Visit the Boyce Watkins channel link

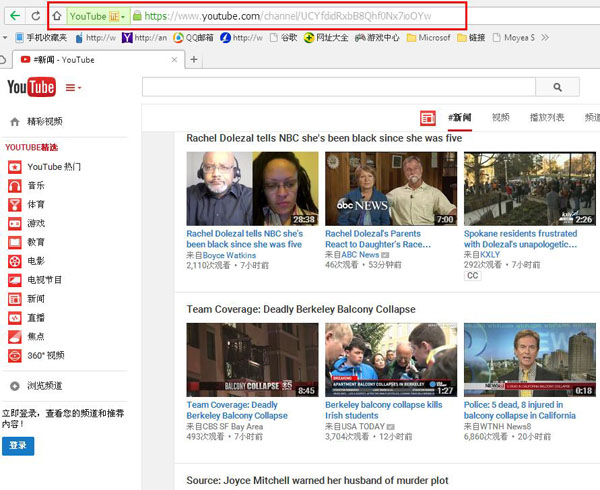[229, 255]
